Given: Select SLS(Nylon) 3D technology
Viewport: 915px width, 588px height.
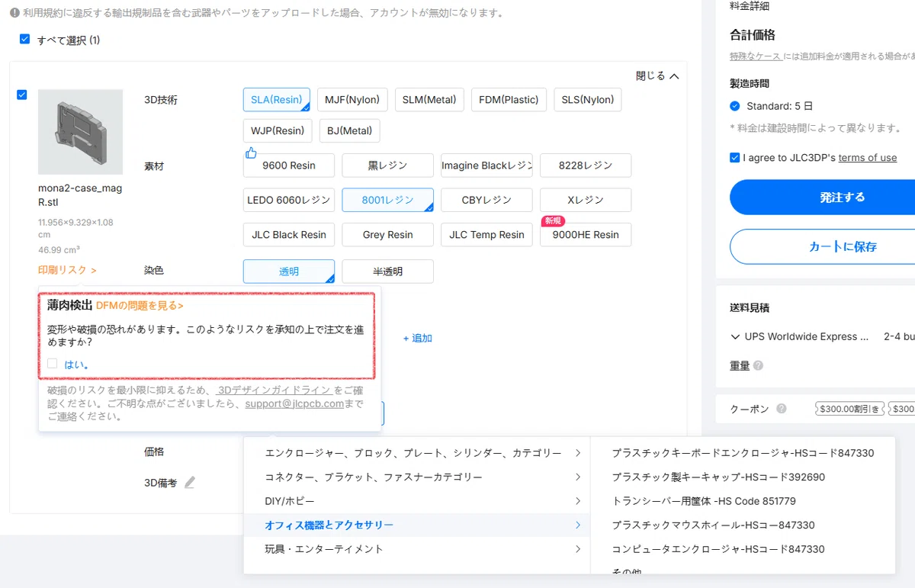Looking at the screenshot, I should point(587,100).
